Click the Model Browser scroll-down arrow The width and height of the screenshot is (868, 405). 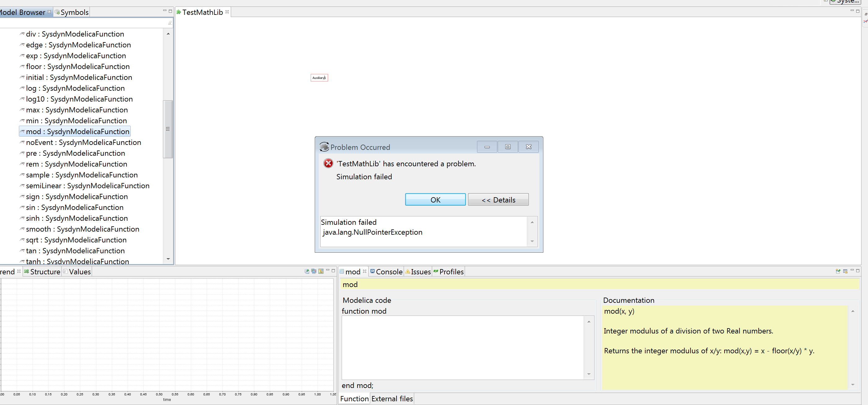168,259
